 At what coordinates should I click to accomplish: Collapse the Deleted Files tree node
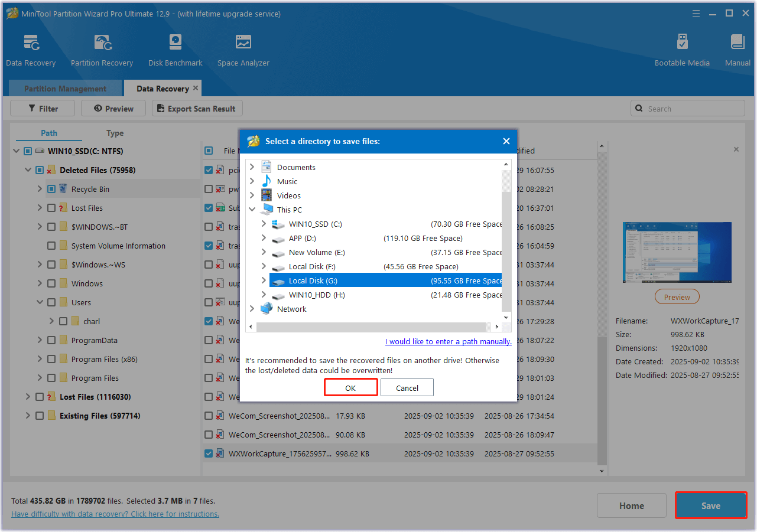[x=28, y=170]
